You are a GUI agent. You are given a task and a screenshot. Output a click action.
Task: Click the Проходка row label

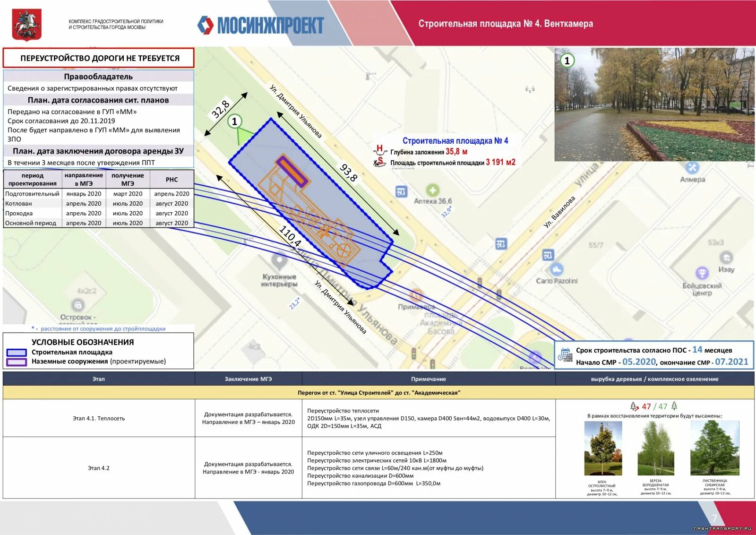[19, 214]
